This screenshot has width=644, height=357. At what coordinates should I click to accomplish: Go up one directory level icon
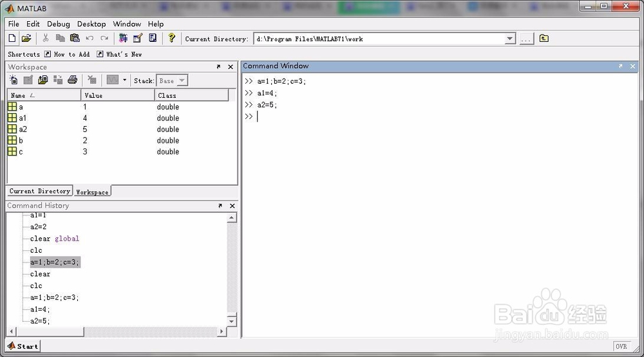(544, 38)
